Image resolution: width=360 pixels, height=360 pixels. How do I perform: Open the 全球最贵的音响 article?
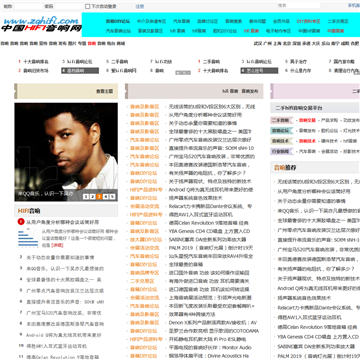186,264
